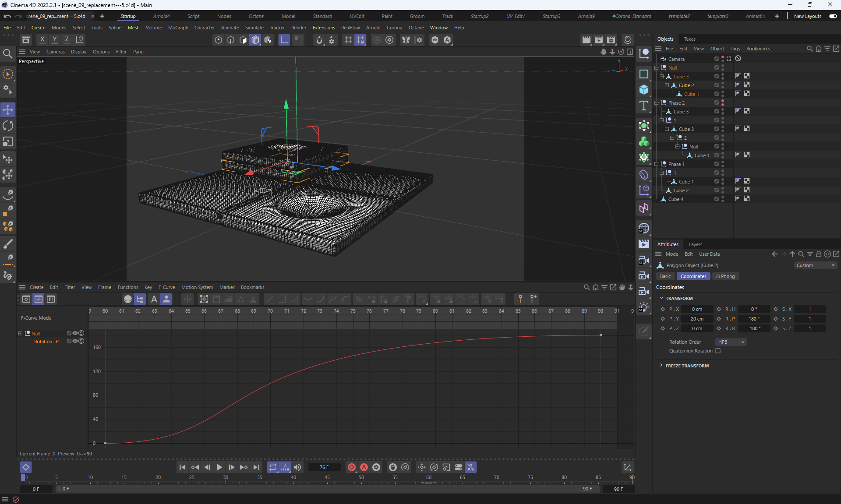Go to end of animation
841x504 pixels.
(256, 467)
